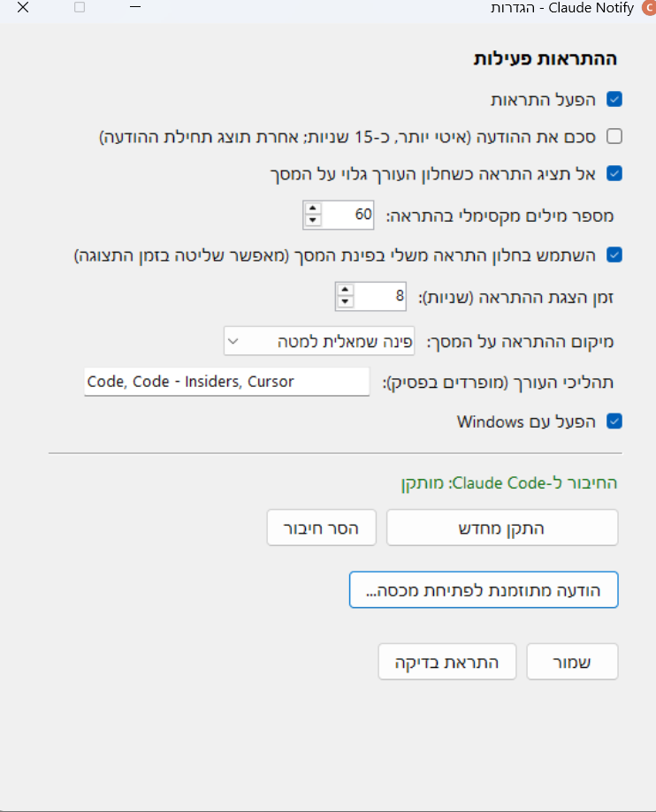Enable the סכם את ההודעה checkbox
656x812 pixels.
coord(614,136)
